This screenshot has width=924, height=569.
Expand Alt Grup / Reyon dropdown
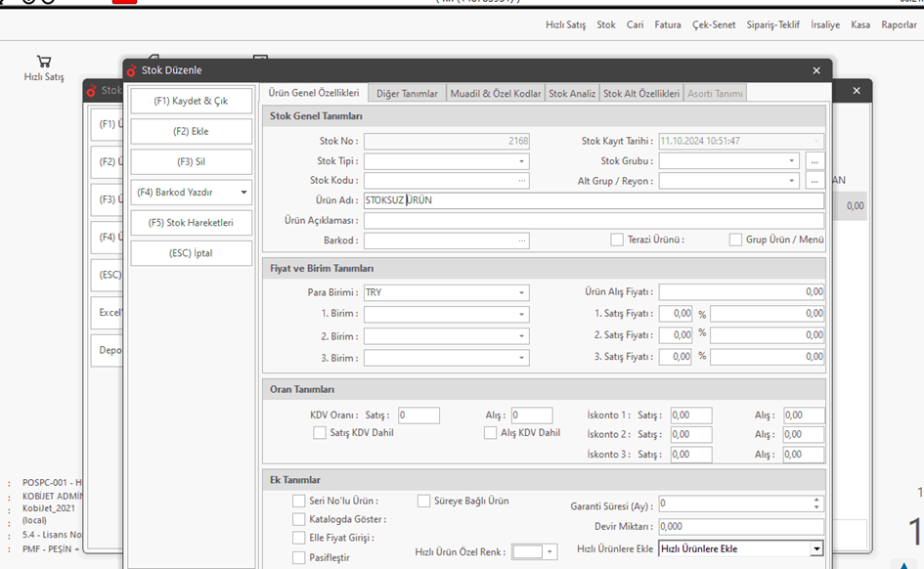point(791,181)
